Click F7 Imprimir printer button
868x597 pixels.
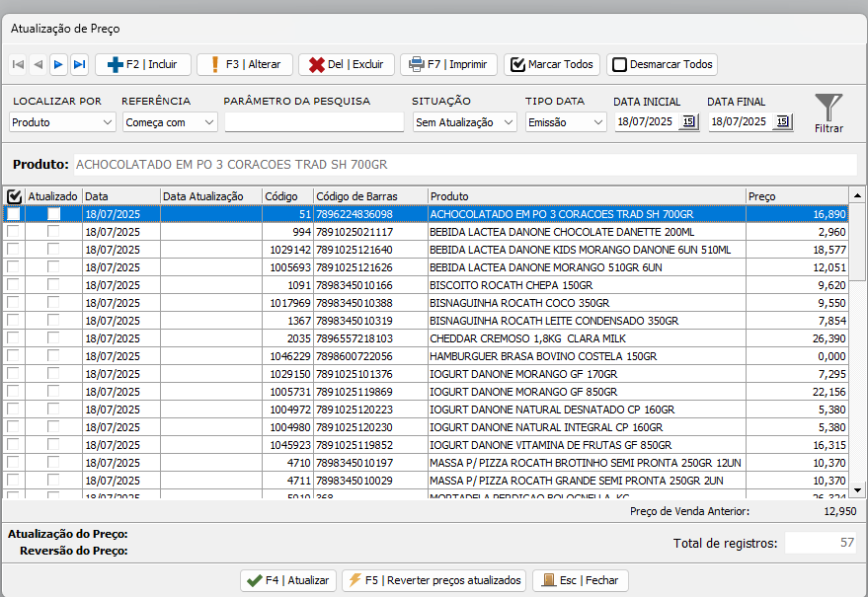[448, 65]
